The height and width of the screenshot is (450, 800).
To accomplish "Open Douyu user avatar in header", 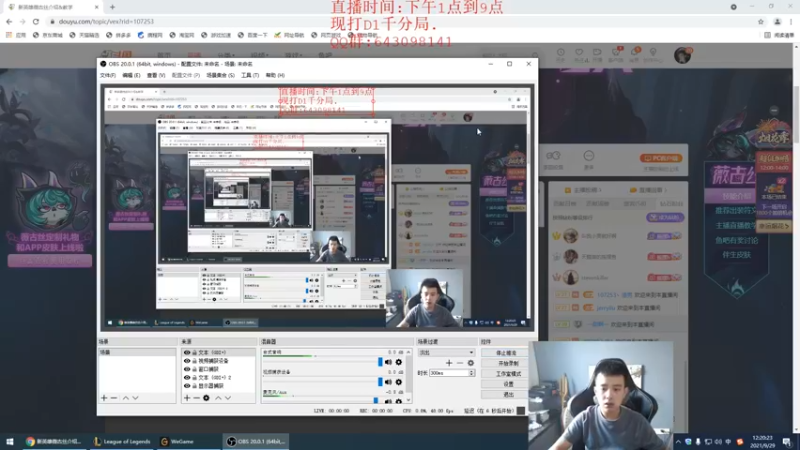I will point(682,55).
